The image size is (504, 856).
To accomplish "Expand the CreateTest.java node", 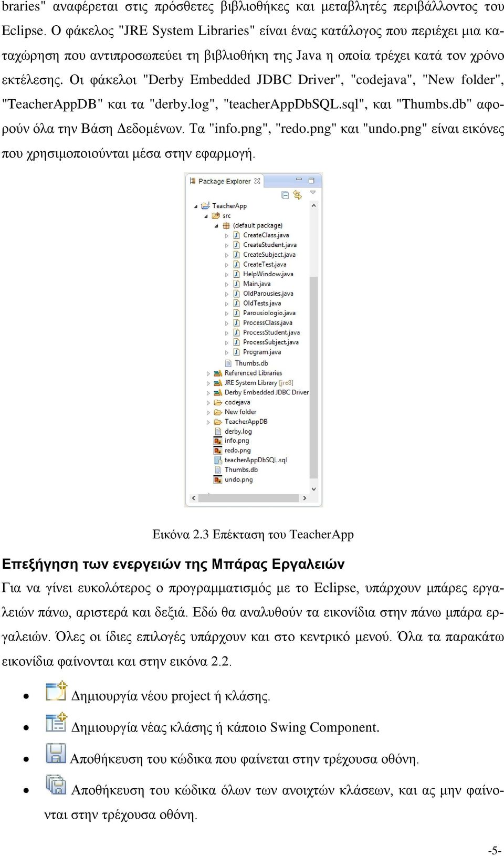I will pos(227,265).
